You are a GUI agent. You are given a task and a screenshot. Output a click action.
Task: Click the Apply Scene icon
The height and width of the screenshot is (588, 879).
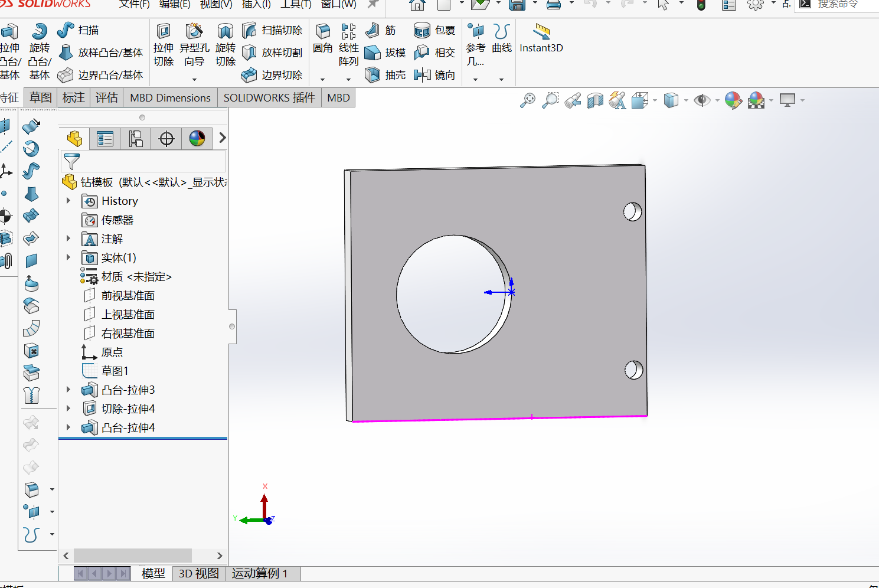756,100
